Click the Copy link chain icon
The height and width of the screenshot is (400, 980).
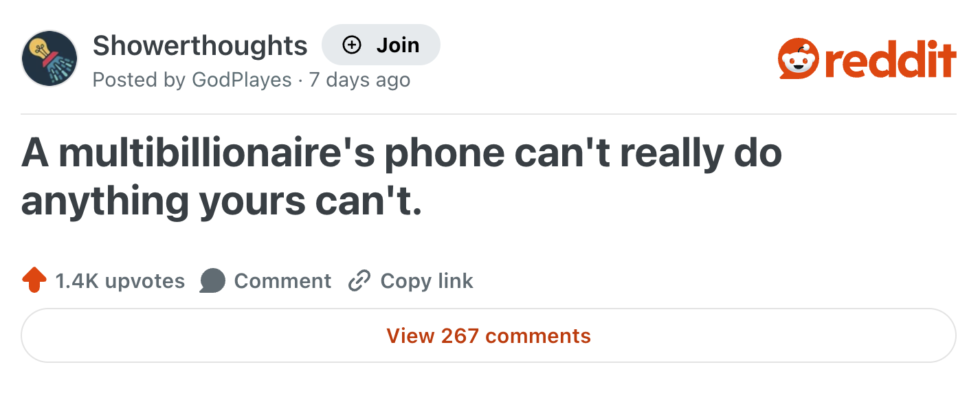point(358,281)
